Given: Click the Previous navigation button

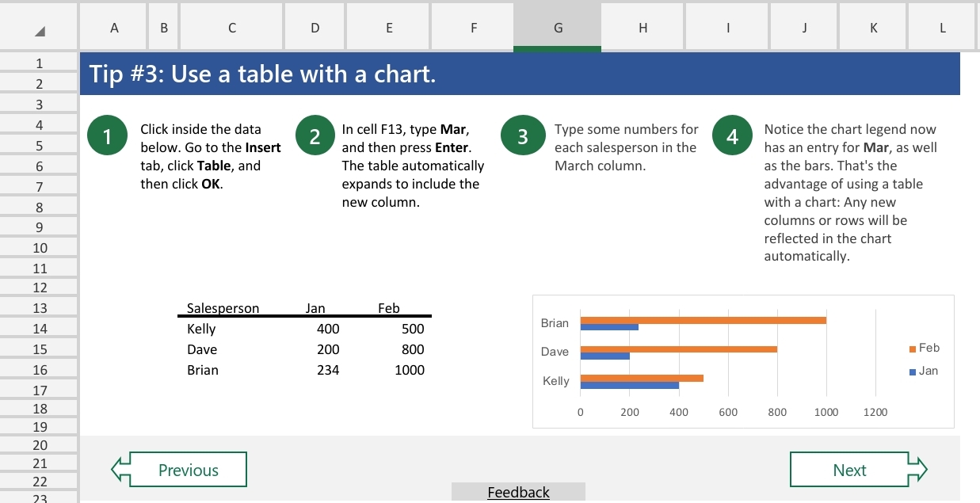Looking at the screenshot, I should [x=188, y=469].
